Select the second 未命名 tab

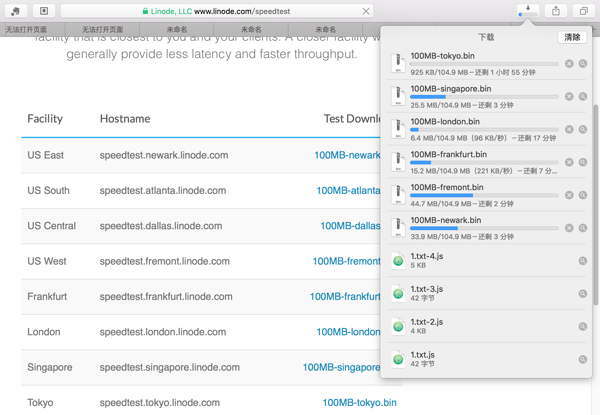(251, 29)
